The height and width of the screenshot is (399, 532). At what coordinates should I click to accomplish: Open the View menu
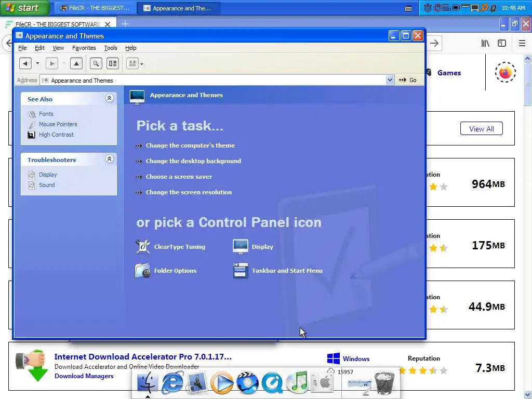click(x=58, y=48)
